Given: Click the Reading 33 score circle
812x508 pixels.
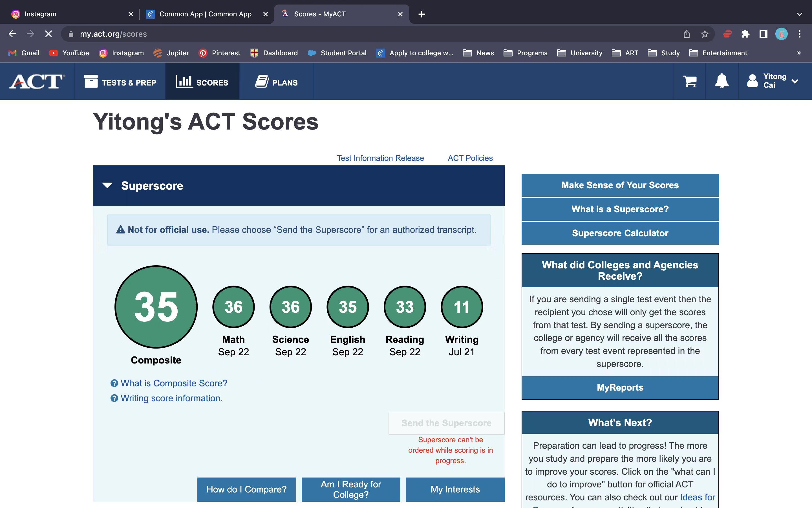Looking at the screenshot, I should click(x=405, y=307).
